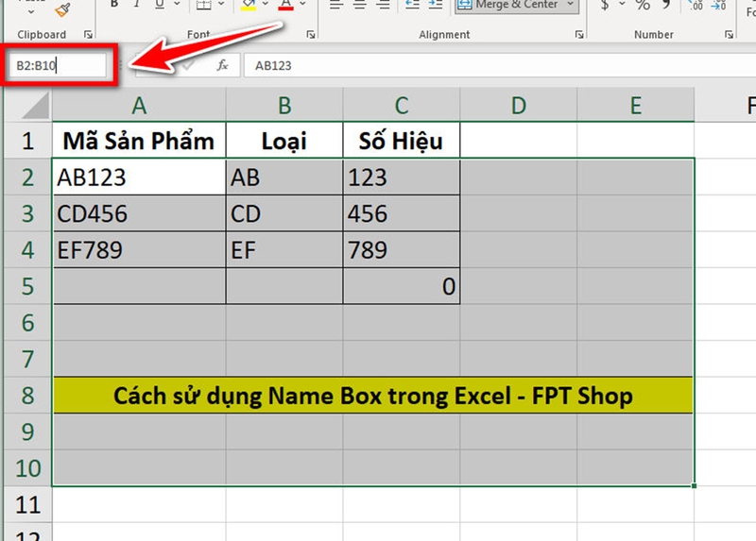This screenshot has height=541, width=756.
Task: Expand Accounting format dropdown arrow
Action: 622,5
